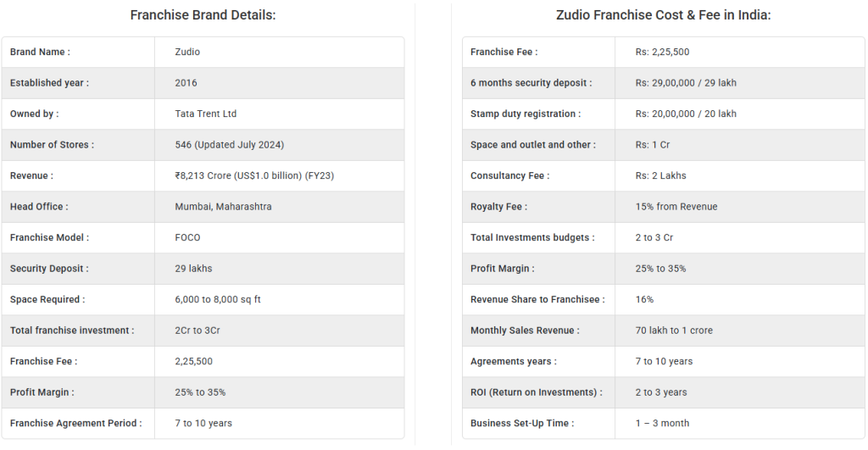The width and height of the screenshot is (868, 450).
Task: Click the Space Required row label
Action: (x=47, y=299)
